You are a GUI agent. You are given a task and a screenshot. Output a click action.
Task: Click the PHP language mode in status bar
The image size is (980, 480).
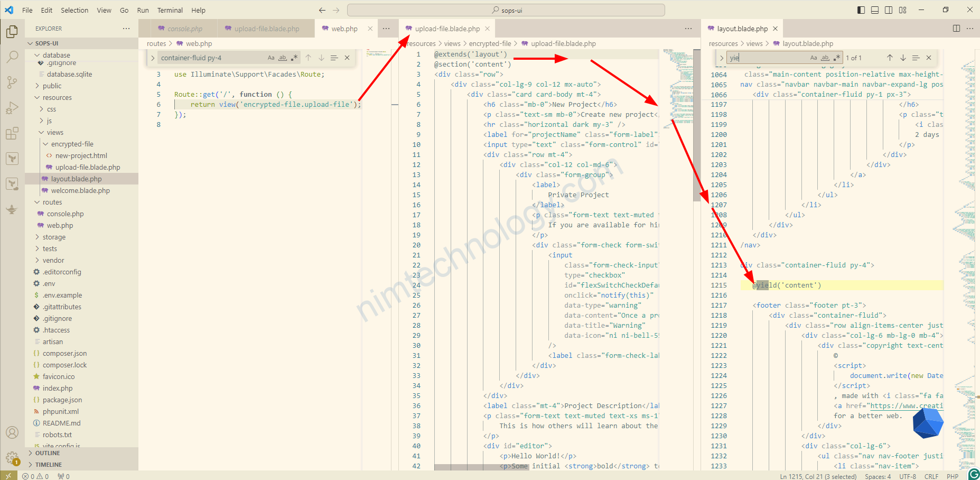click(953, 476)
